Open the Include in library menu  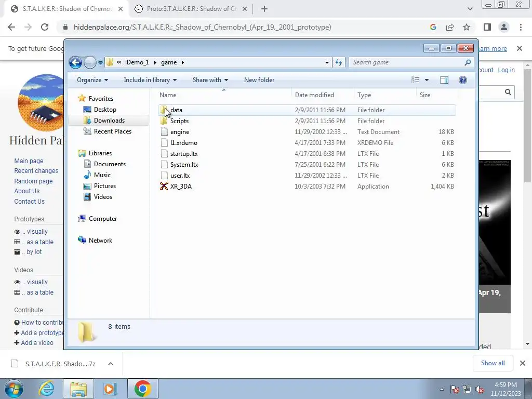pyautogui.click(x=150, y=80)
